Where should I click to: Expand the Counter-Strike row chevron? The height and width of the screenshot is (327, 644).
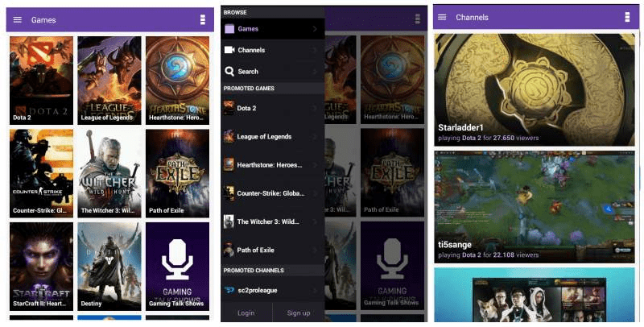click(315, 193)
